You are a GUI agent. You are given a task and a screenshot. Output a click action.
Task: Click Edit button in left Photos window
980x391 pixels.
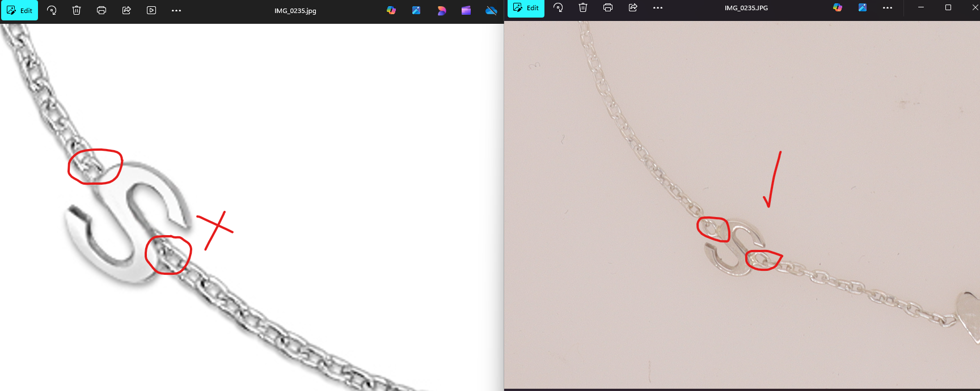(x=20, y=10)
